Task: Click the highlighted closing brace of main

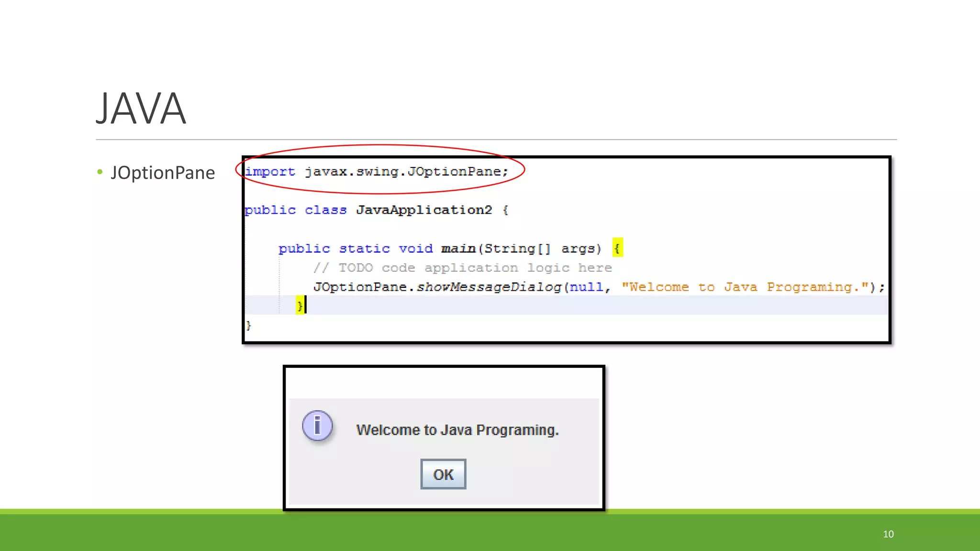Action: [300, 305]
